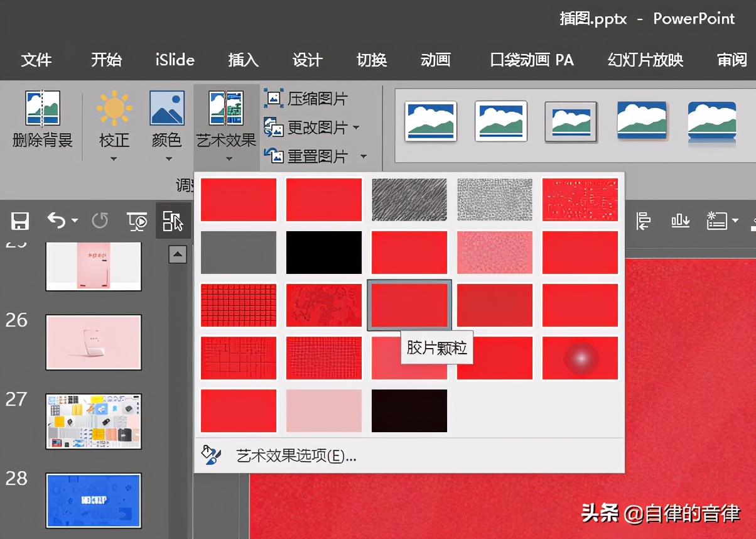Viewport: 756px width, 539px height.
Task: Switch to the 幻灯片放映 (Slide Show) tab
Action: pyautogui.click(x=645, y=60)
